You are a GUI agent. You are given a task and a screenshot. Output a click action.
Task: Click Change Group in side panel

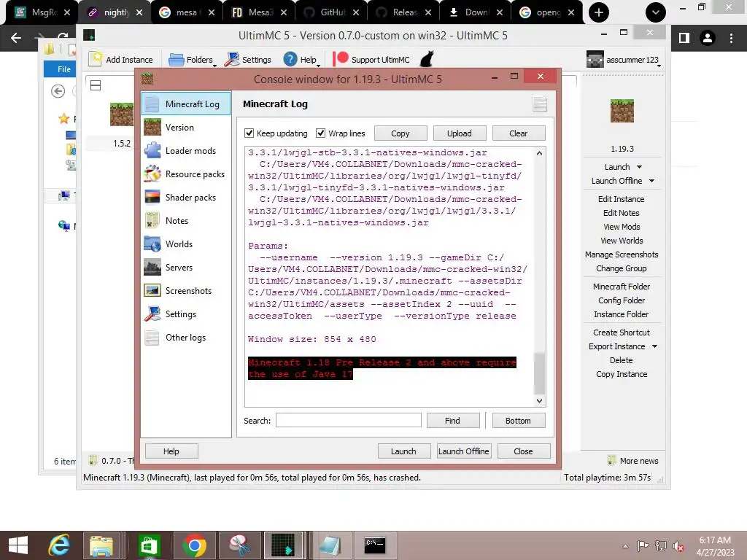622,268
